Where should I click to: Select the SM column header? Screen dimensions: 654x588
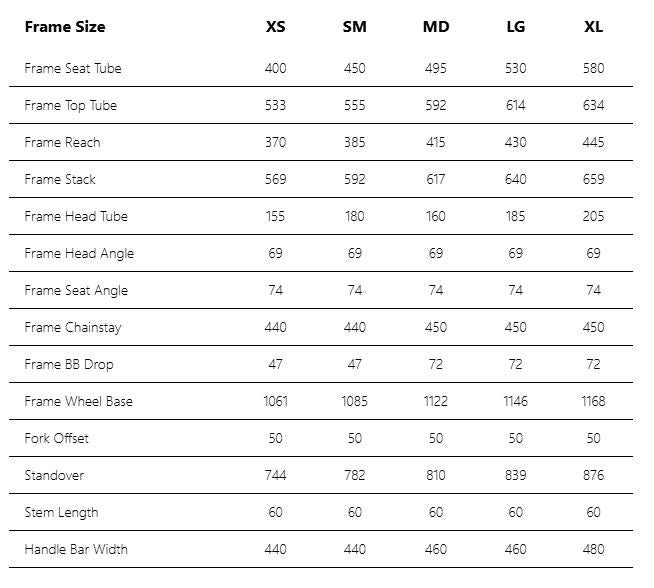(x=354, y=26)
